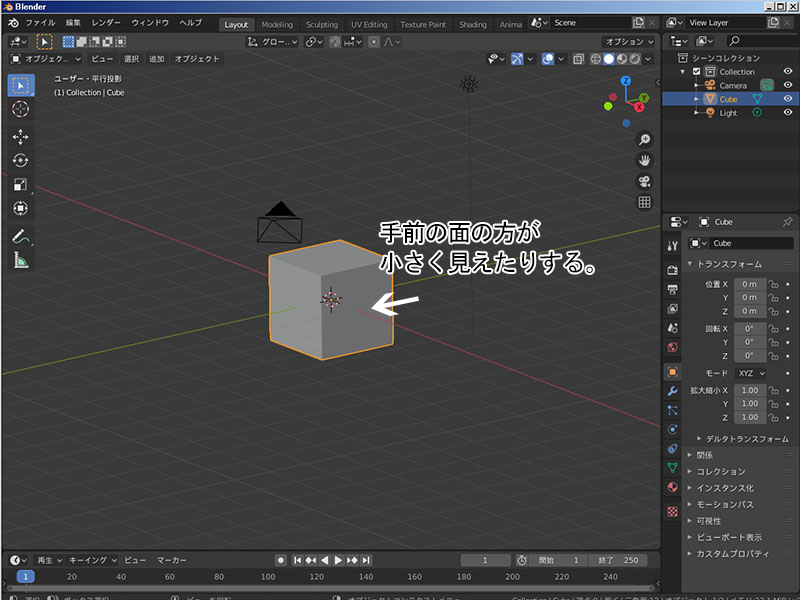The image size is (800, 600).
Task: Click the Z axis on navigation gizmo
Action: pyautogui.click(x=626, y=81)
